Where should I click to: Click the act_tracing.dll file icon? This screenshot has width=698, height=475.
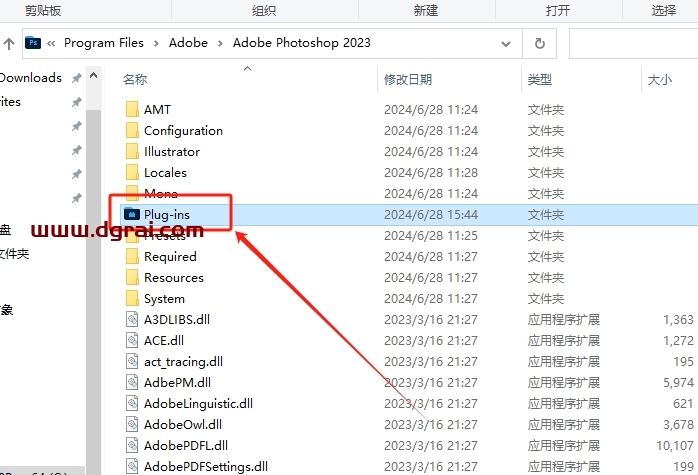click(x=132, y=361)
